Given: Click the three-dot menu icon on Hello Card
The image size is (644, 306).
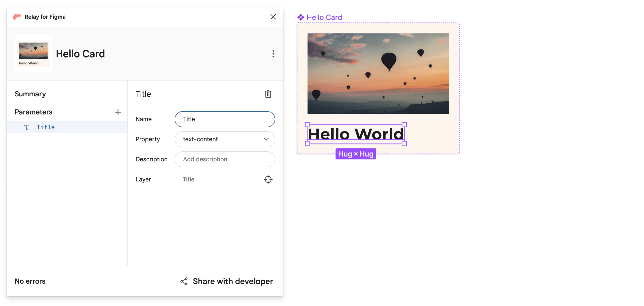Looking at the screenshot, I should pyautogui.click(x=272, y=54).
